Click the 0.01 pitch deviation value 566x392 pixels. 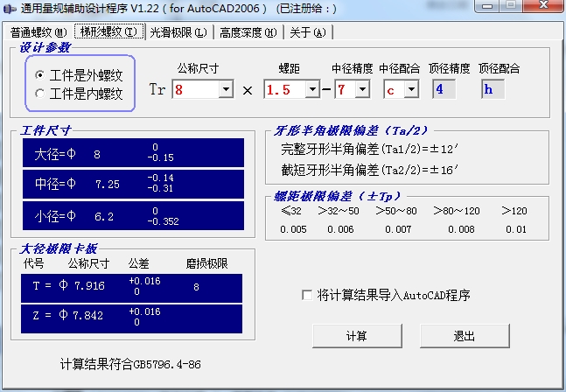[x=516, y=229]
